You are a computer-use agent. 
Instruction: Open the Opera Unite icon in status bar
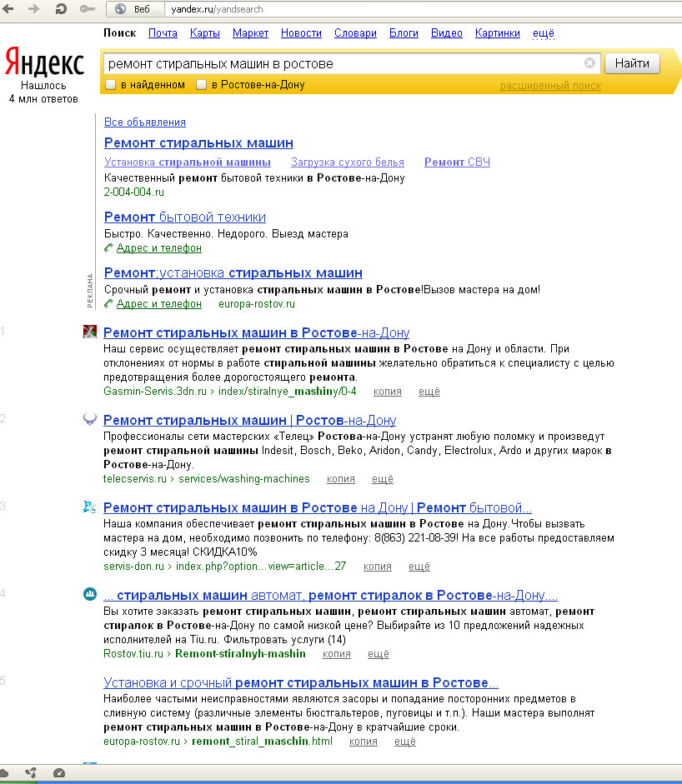(x=31, y=773)
